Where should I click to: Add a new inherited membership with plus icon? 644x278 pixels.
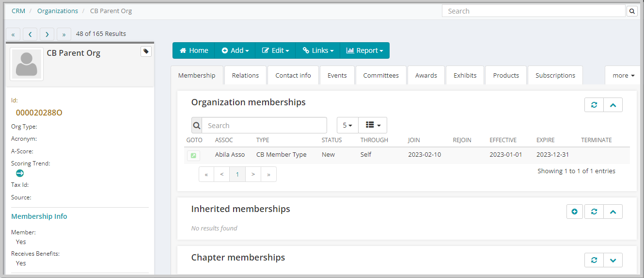pyautogui.click(x=574, y=212)
